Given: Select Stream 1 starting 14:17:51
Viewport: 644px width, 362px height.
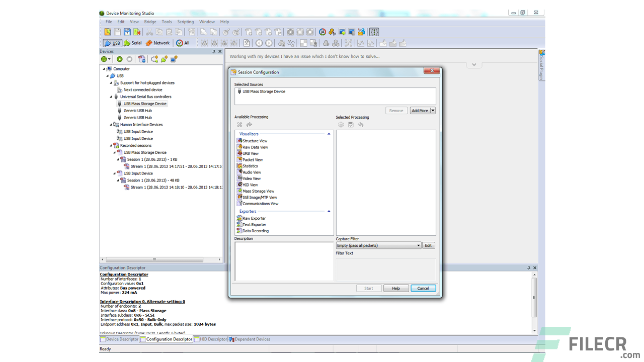Looking at the screenshot, I should [x=176, y=166].
